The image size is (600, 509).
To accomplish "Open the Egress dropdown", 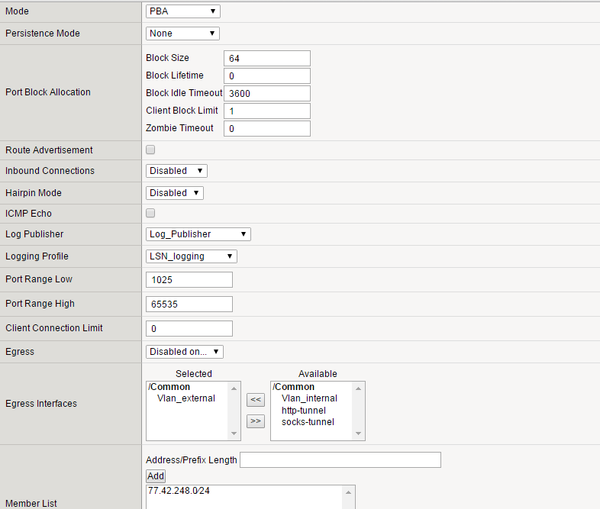I will (184, 351).
